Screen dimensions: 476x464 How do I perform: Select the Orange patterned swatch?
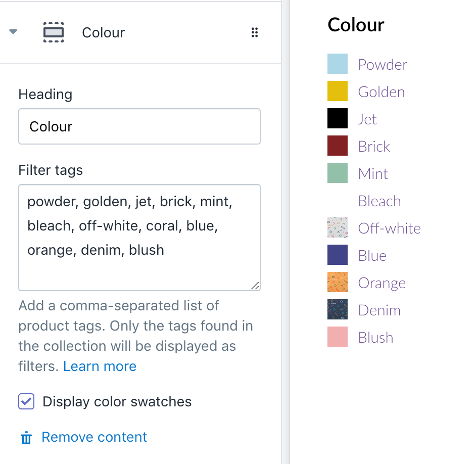point(338,283)
